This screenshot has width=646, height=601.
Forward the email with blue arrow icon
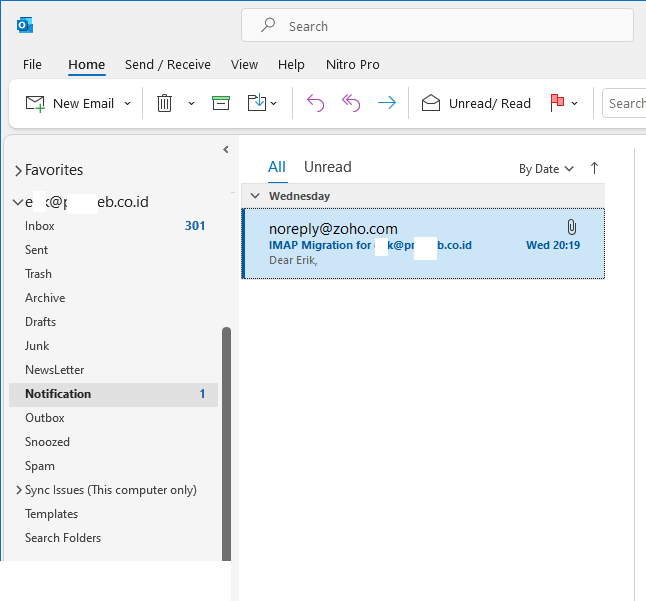tap(387, 103)
